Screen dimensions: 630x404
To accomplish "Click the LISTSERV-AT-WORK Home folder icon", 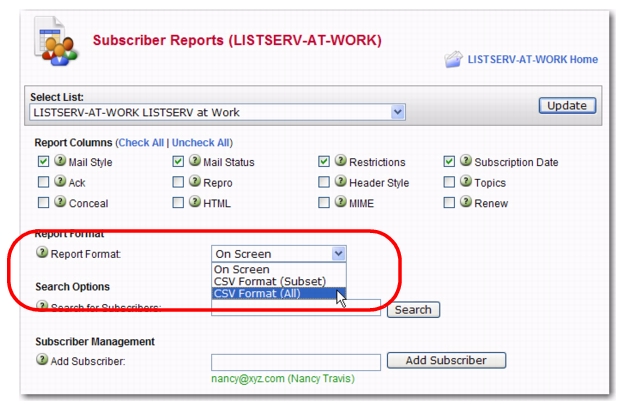I will 454,60.
